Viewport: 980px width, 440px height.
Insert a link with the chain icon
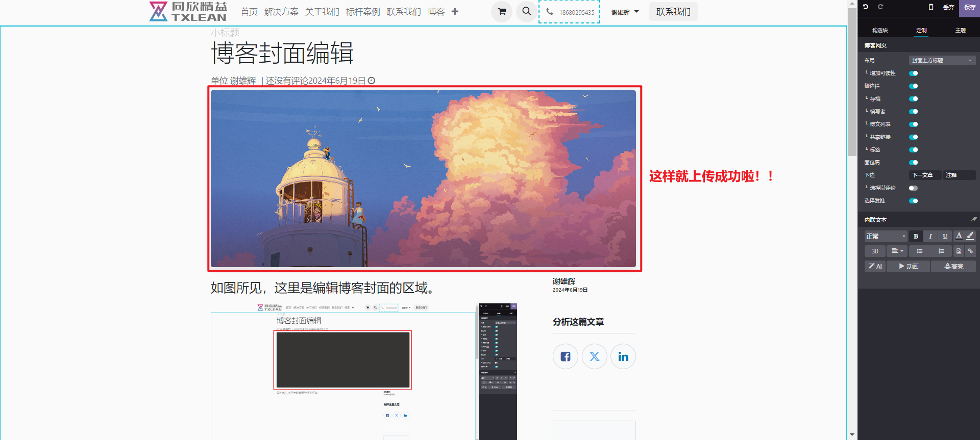coord(970,251)
